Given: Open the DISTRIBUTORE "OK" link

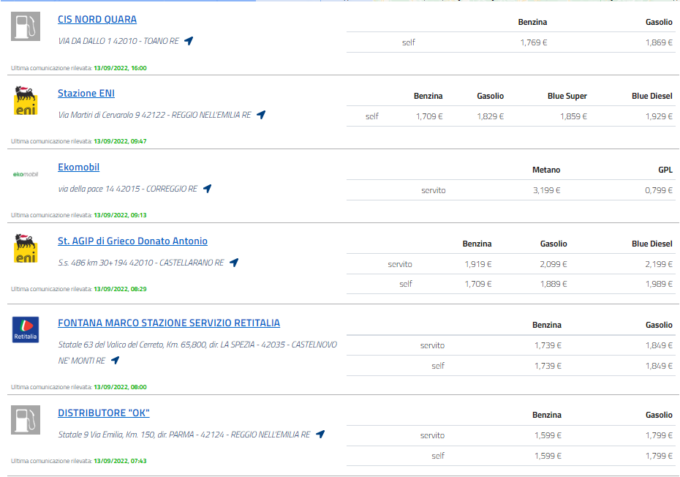Looking at the screenshot, I should pyautogui.click(x=104, y=413).
